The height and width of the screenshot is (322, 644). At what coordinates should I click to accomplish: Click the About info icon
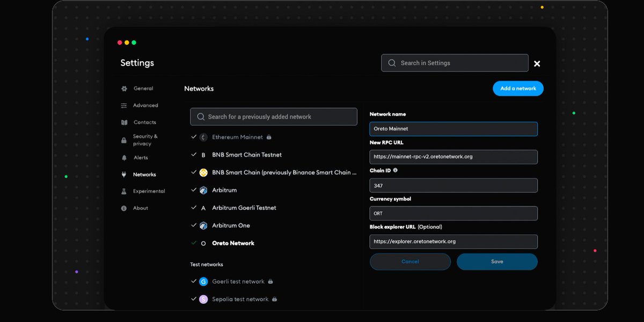tap(124, 208)
